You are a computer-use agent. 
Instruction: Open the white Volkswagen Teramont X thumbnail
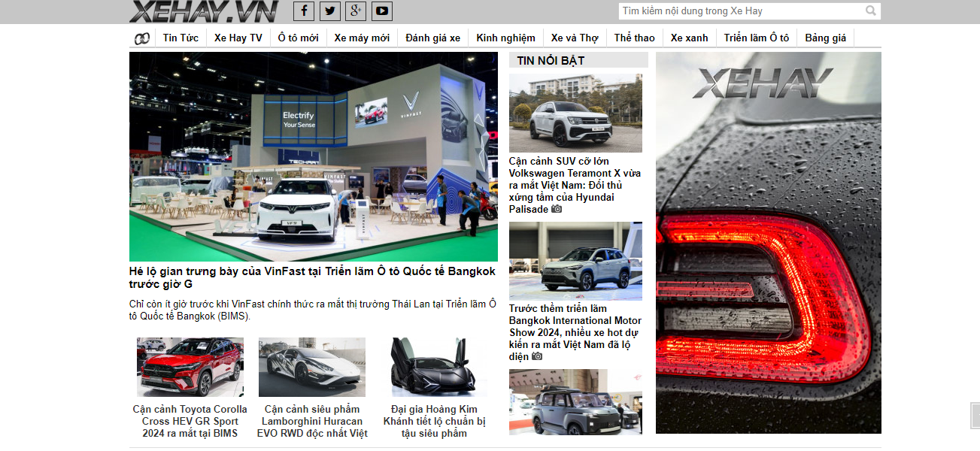(x=575, y=113)
